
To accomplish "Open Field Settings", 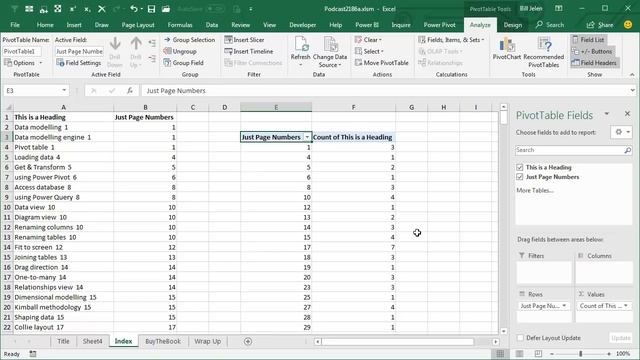I will (78, 63).
